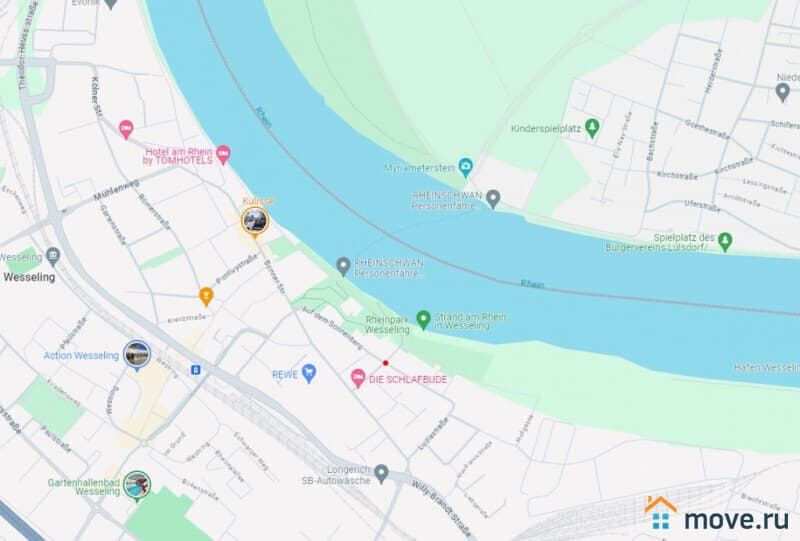The width and height of the screenshot is (800, 541).
Task: Open the Kulisse photo marker
Action: pos(255,222)
